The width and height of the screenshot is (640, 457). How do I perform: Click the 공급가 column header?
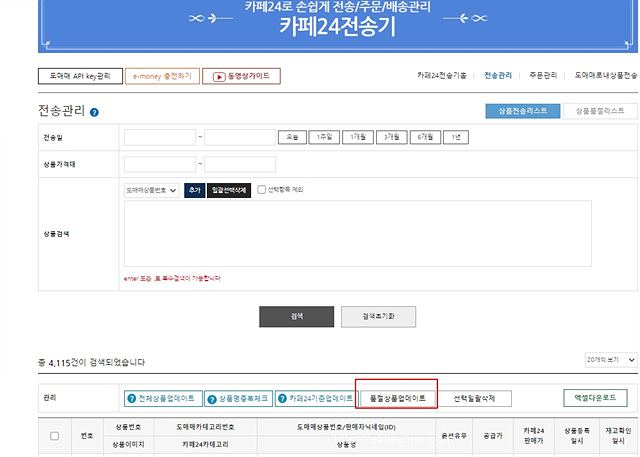point(493,436)
